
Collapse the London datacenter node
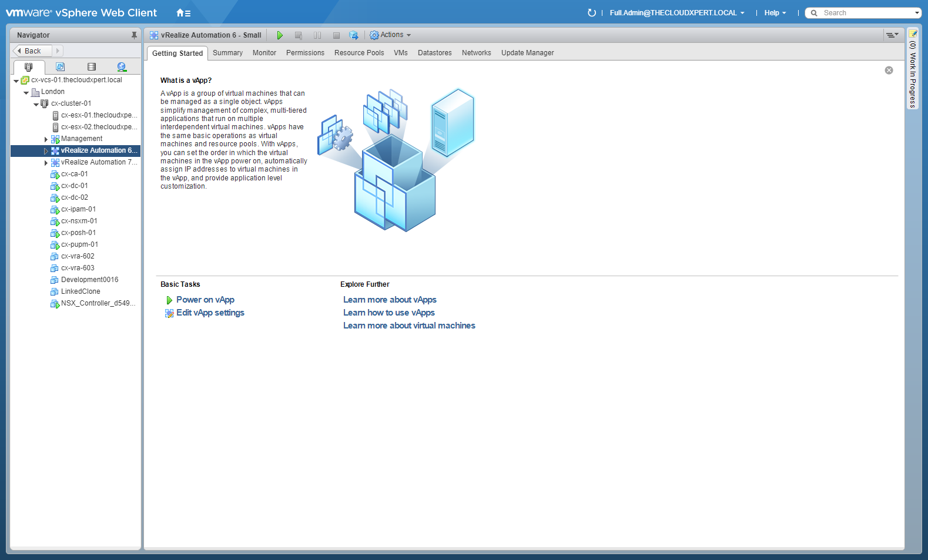click(x=26, y=92)
